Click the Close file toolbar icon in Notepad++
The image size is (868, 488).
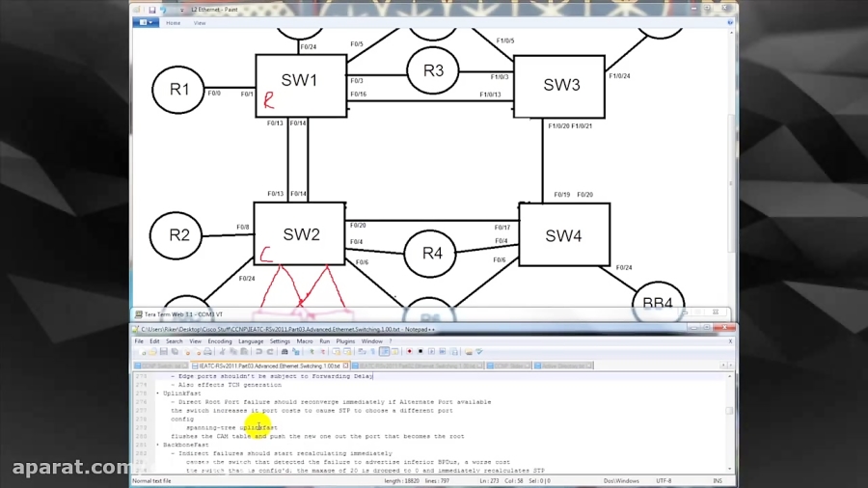pyautogui.click(x=187, y=352)
